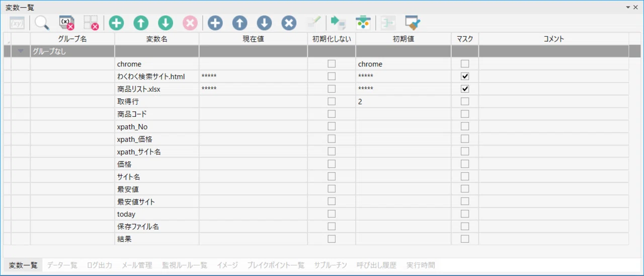644x276 pixels.
Task: Uncheck マスク checkbox for わくわく検索サイト.html
Action: coord(465,77)
